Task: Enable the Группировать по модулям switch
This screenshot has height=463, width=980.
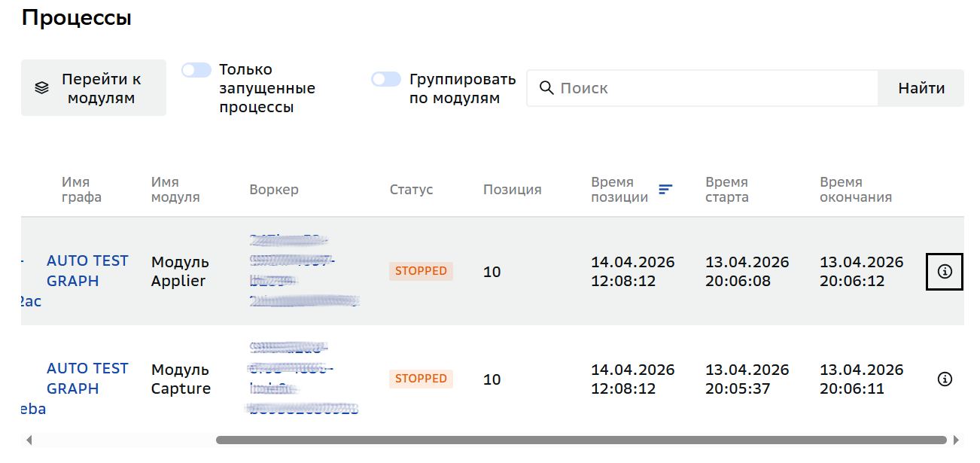Action: coord(386,79)
